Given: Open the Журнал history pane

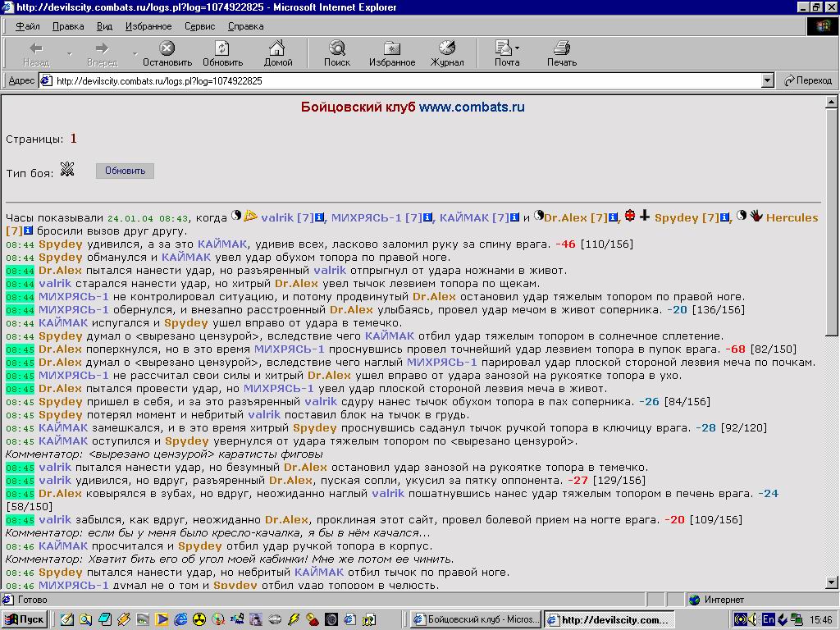Looking at the screenshot, I should (447, 53).
